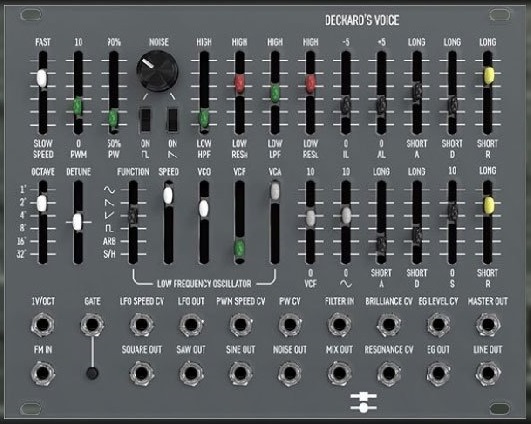Select the PWM SPEED CV jack
Viewport: 531px width, 424px height.
pyautogui.click(x=240, y=324)
